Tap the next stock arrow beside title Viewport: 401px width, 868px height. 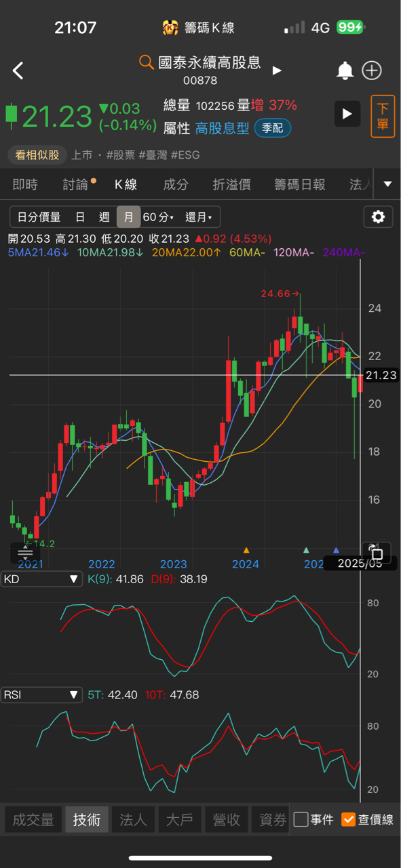click(x=276, y=70)
